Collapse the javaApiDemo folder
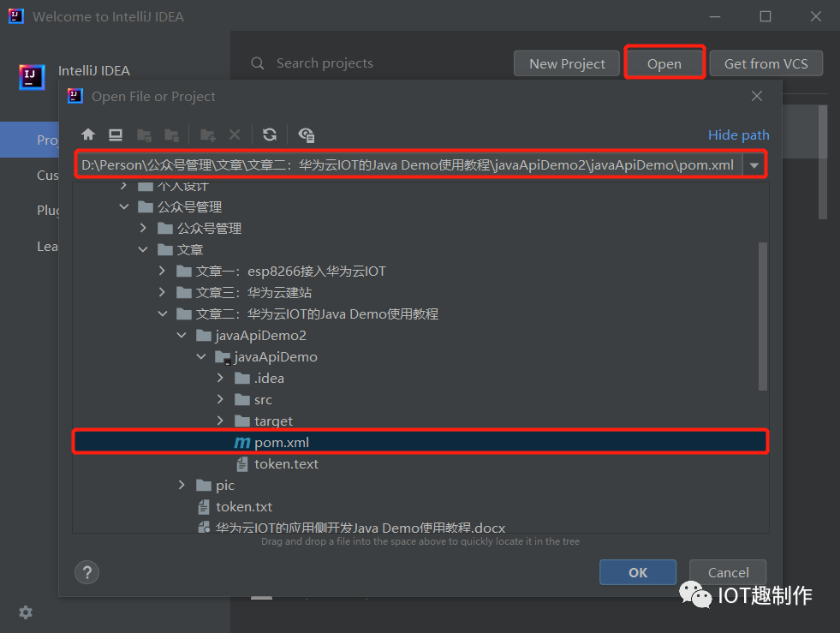Image resolution: width=840 pixels, height=633 pixels. (201, 356)
